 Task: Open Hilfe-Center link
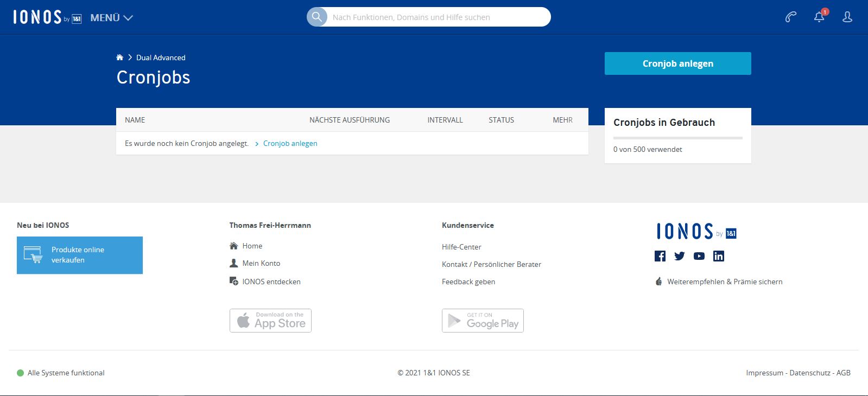(x=461, y=247)
